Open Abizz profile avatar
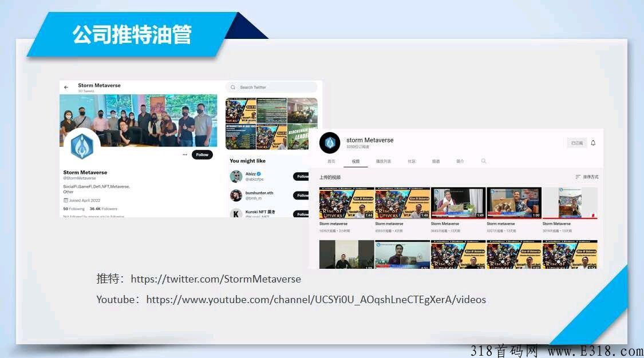Viewport: 644px width, 358px height. click(236, 176)
